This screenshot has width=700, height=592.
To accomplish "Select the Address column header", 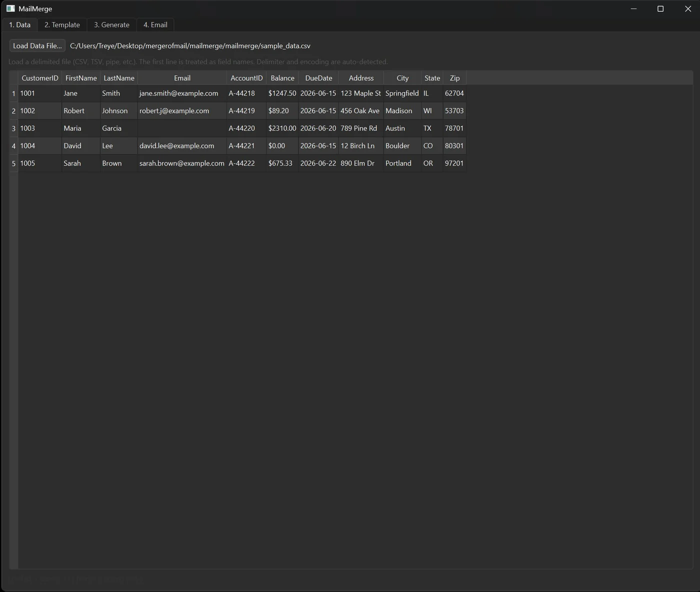I will [x=361, y=78].
